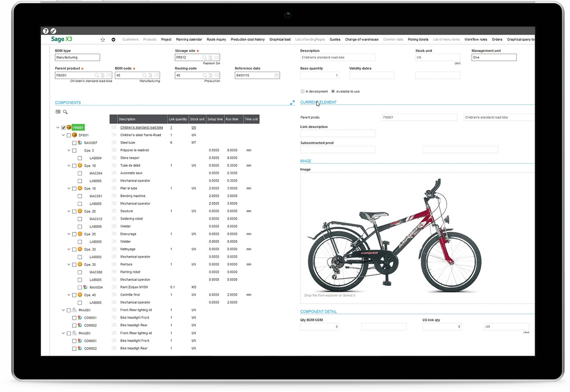
Task: Collapse the FIN001 tree node
Action: point(58,127)
